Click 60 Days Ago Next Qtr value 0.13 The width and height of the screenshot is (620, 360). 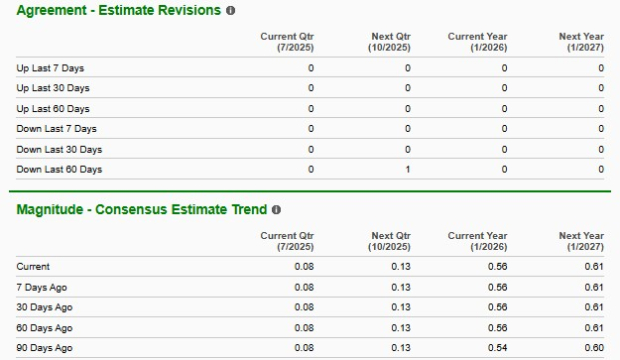[x=401, y=328]
